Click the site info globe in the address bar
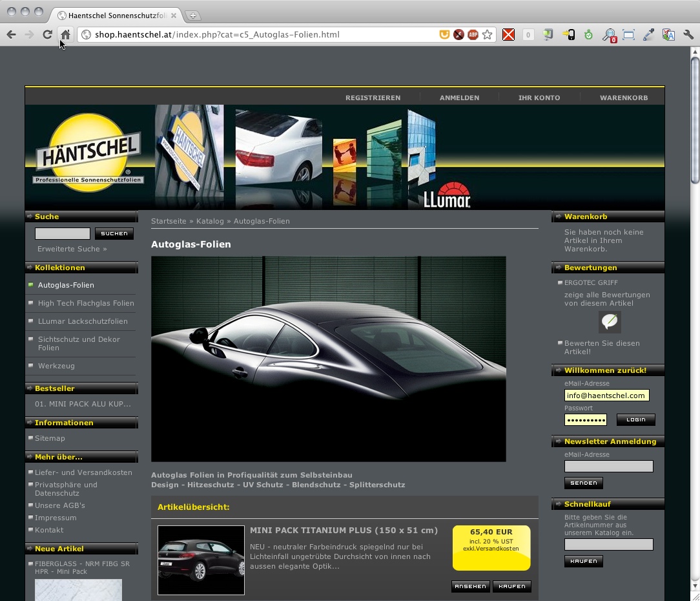Viewport: 700px width, 601px height. pos(86,34)
